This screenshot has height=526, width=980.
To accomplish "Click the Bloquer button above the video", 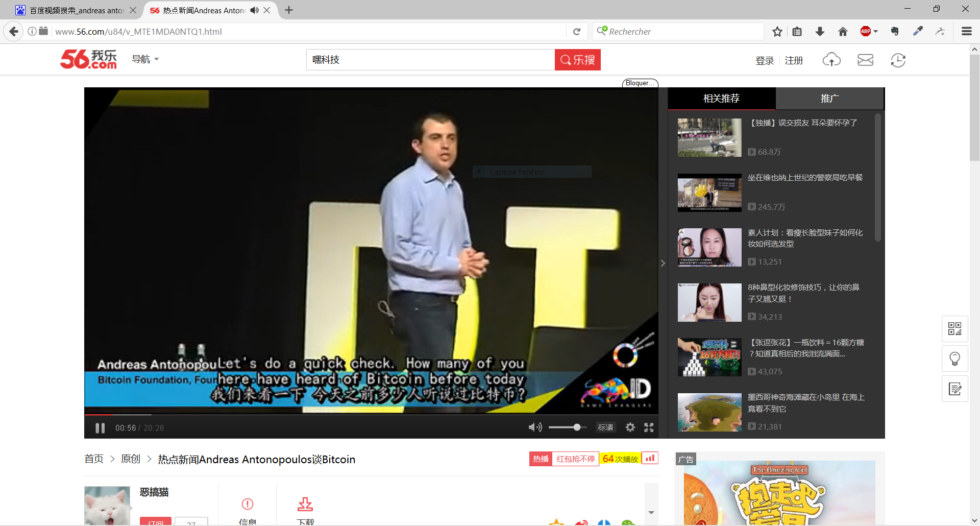I will 640,83.
